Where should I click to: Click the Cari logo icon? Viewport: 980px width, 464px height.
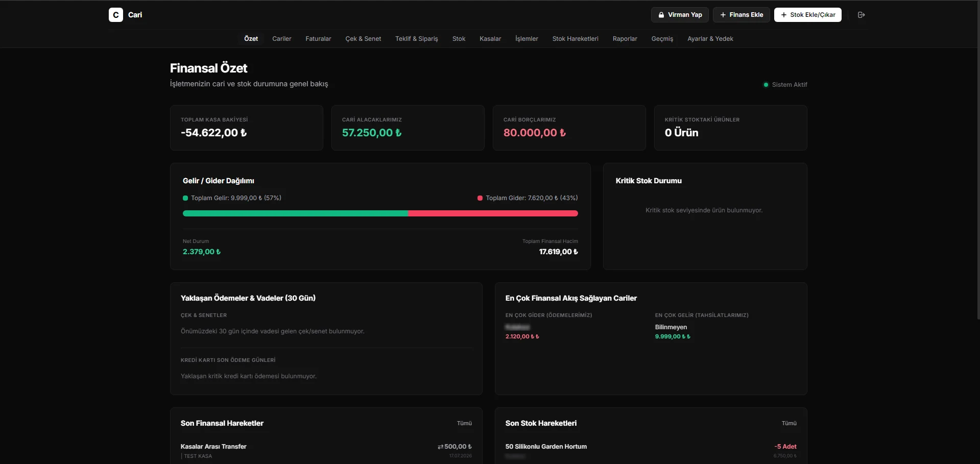point(116,15)
